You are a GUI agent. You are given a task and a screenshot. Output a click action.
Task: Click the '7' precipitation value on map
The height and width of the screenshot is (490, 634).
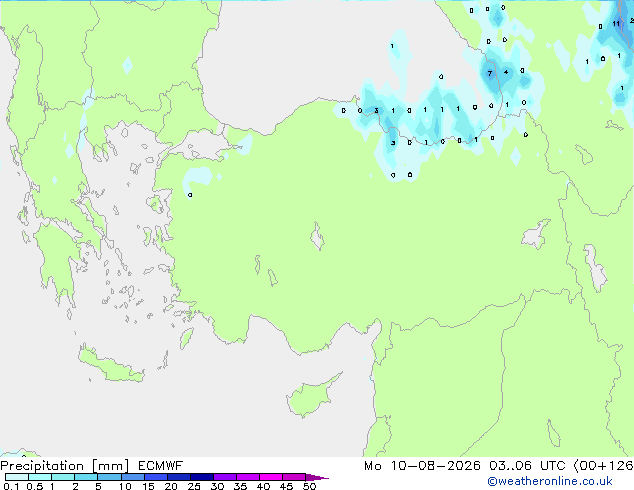[x=490, y=73]
